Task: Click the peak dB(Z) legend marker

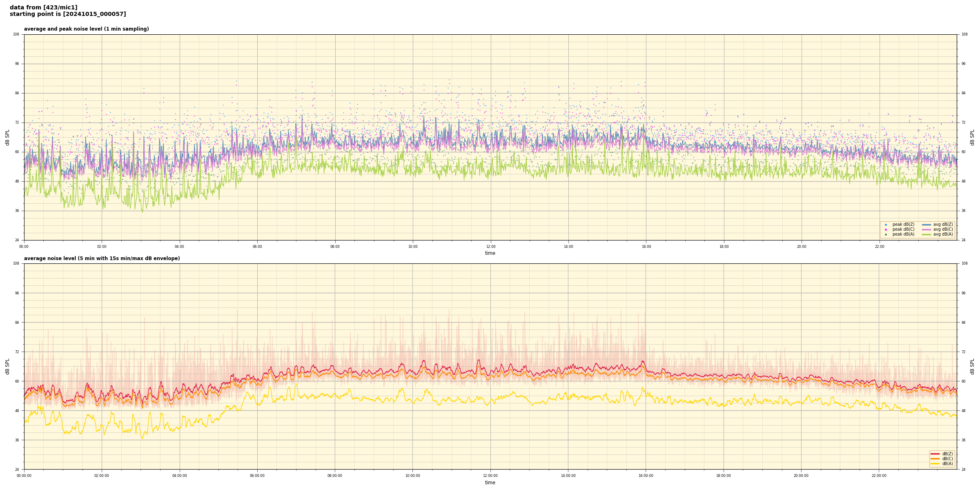Action: click(886, 225)
